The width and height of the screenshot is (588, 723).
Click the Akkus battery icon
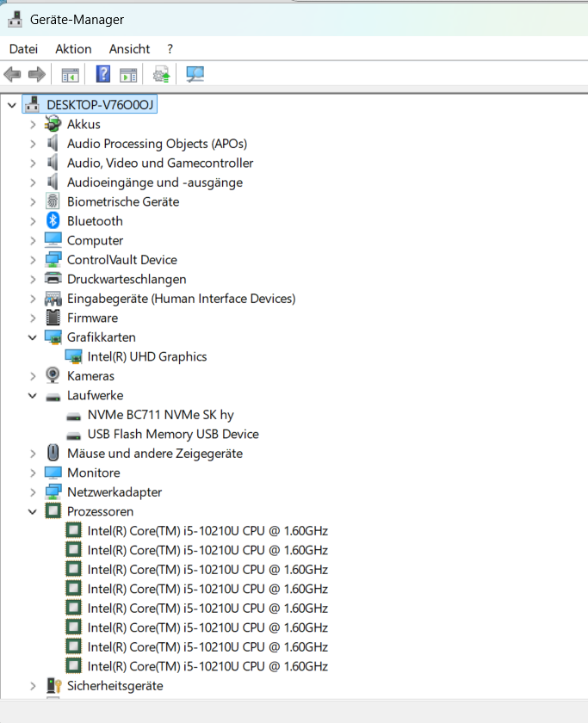click(53, 124)
